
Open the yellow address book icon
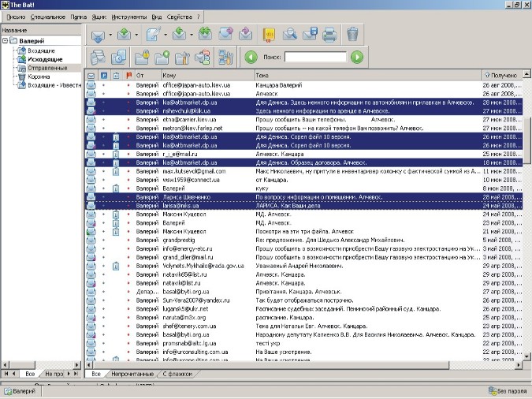(269, 35)
